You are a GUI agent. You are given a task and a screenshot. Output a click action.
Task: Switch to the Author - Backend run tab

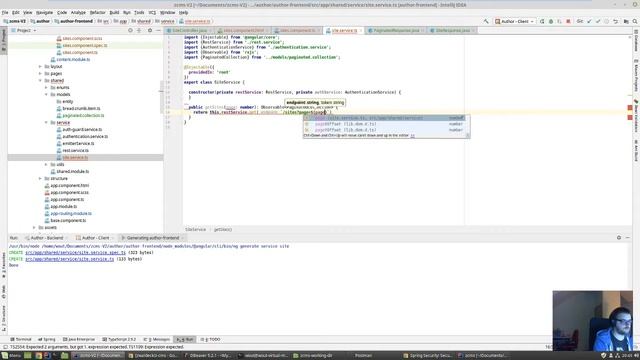click(47, 238)
